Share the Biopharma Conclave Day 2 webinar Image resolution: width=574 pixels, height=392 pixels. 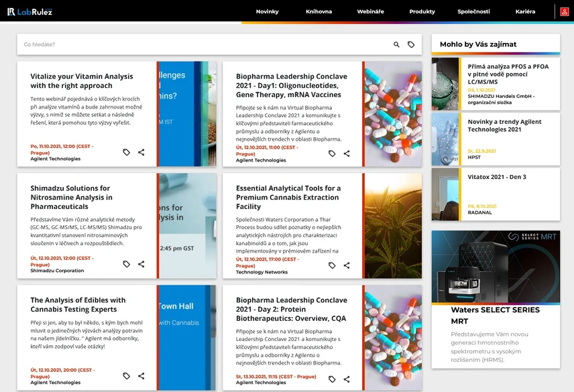347,379
